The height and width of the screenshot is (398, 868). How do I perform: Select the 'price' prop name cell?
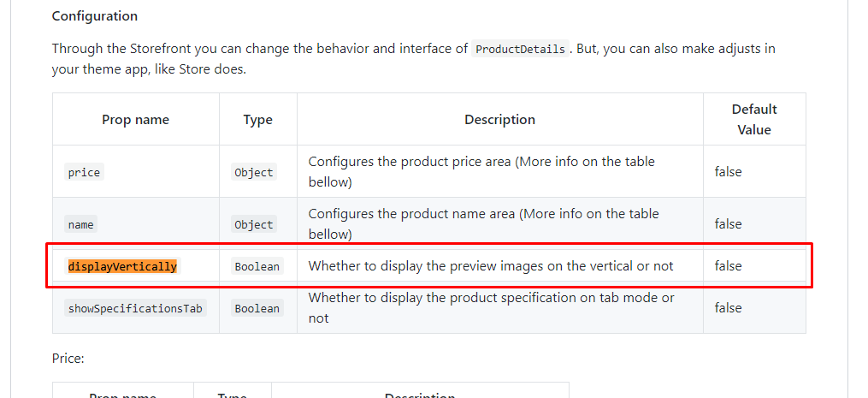click(84, 172)
